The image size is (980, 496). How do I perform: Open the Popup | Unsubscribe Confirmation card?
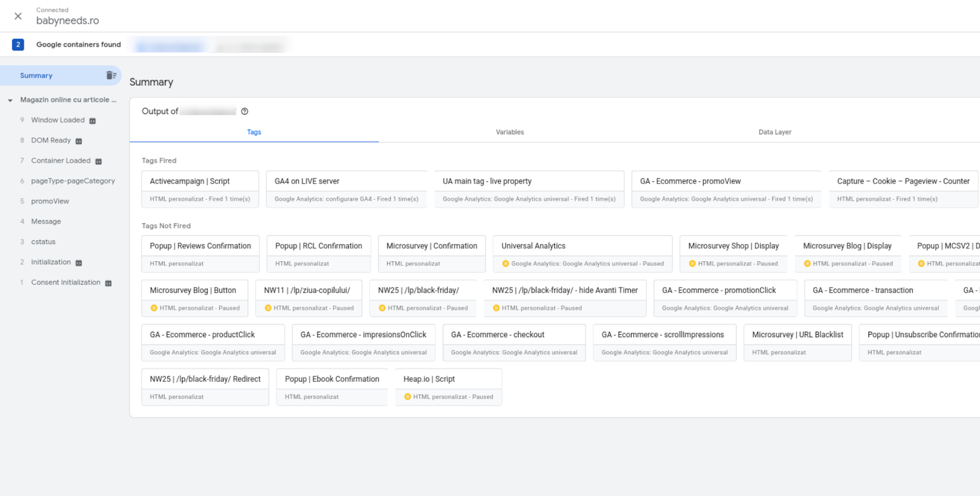click(919, 343)
